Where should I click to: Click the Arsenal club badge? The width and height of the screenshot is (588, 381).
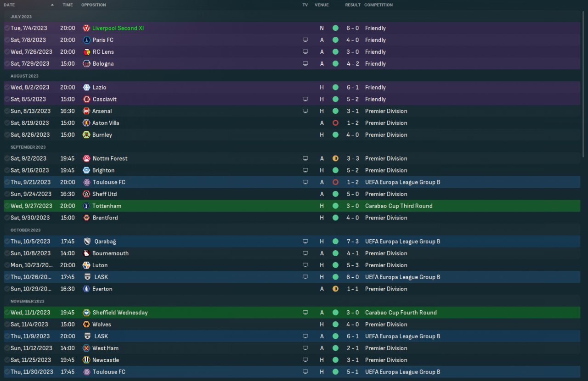pos(86,111)
